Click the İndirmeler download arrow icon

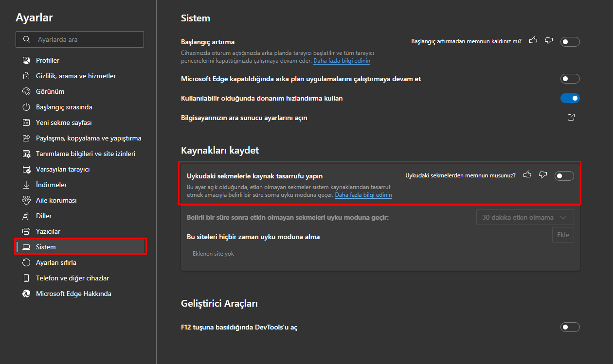click(26, 185)
